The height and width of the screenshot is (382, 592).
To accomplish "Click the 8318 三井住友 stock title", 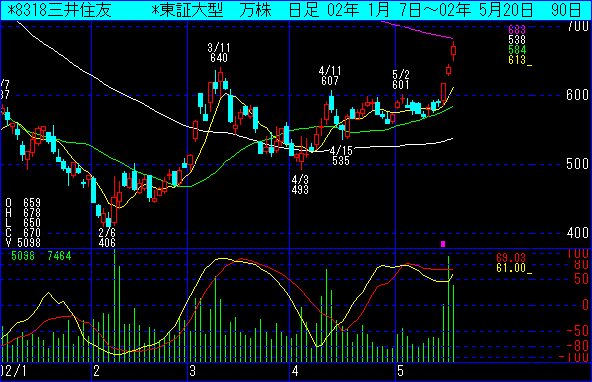I will point(60,11).
